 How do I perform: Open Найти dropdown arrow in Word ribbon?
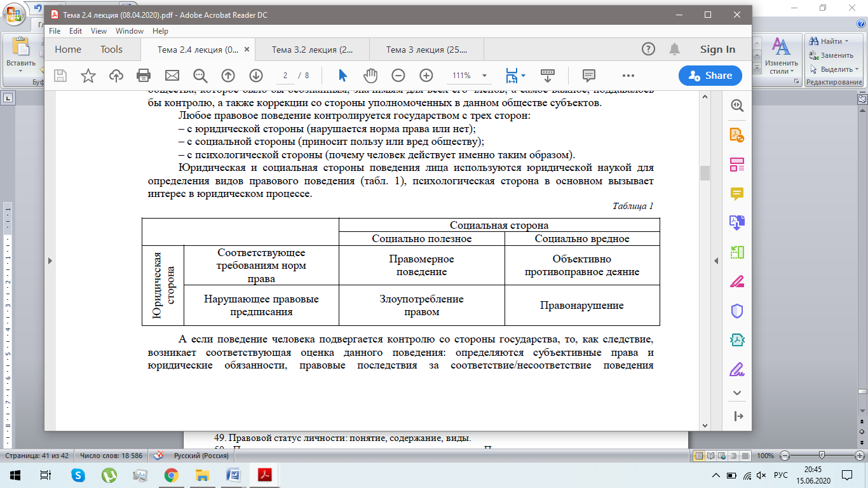point(846,41)
